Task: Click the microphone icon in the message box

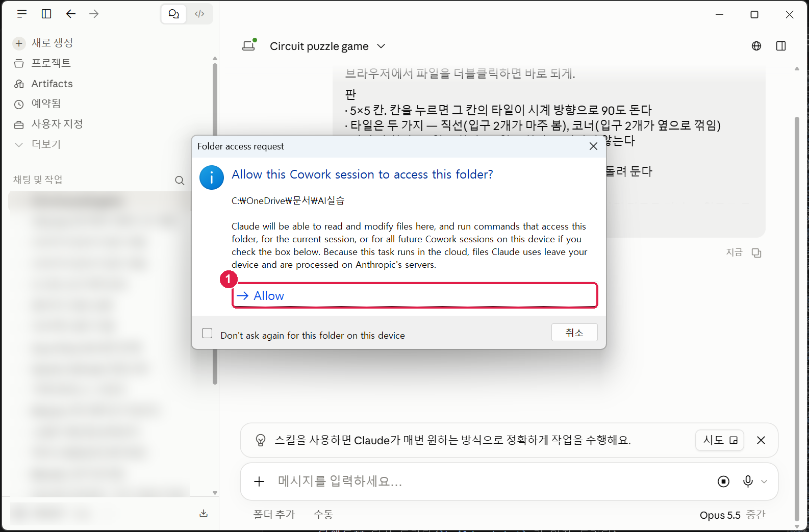Action: pos(748,482)
